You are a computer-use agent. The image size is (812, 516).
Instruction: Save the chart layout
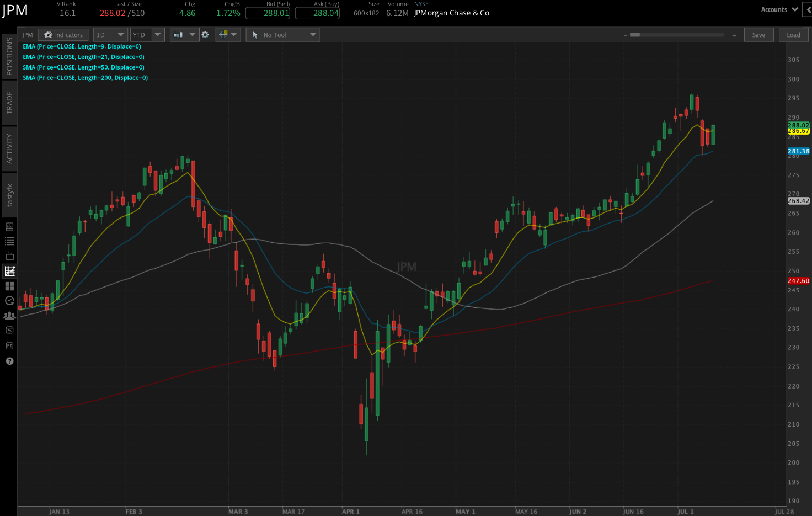click(x=758, y=35)
